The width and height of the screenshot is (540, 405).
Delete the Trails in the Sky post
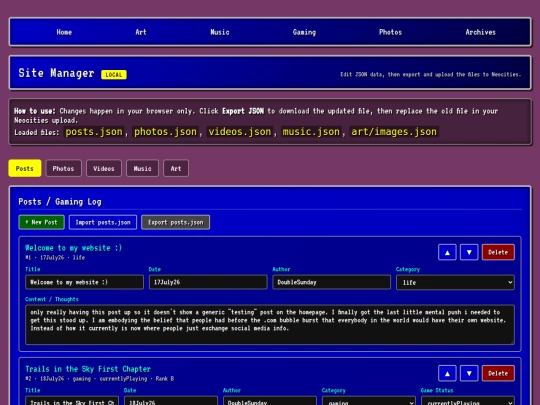point(498,373)
